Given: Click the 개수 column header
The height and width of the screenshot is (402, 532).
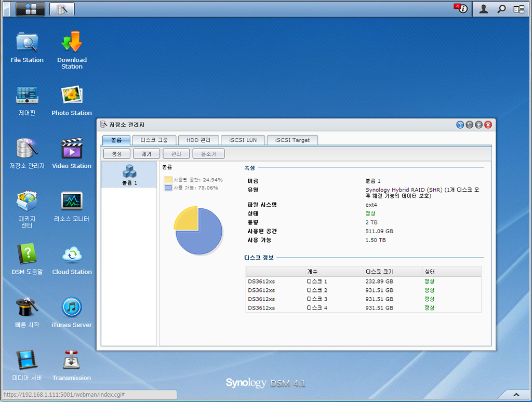Looking at the screenshot, I should [334, 272].
